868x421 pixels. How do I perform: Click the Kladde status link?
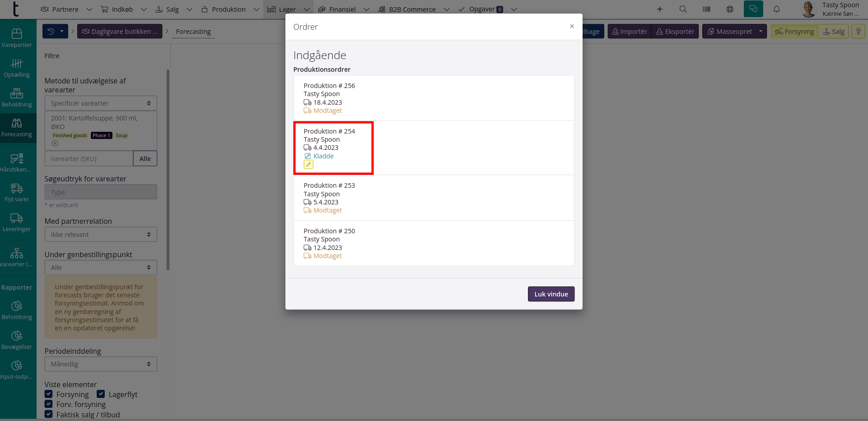323,156
